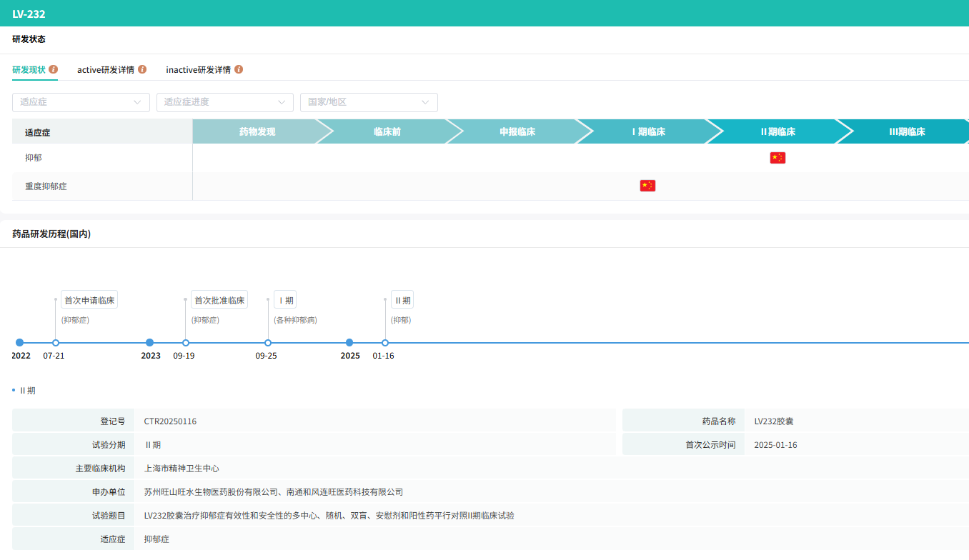This screenshot has height=560, width=969.
Task: Open the 国家/地区 dropdown
Action: 369,102
